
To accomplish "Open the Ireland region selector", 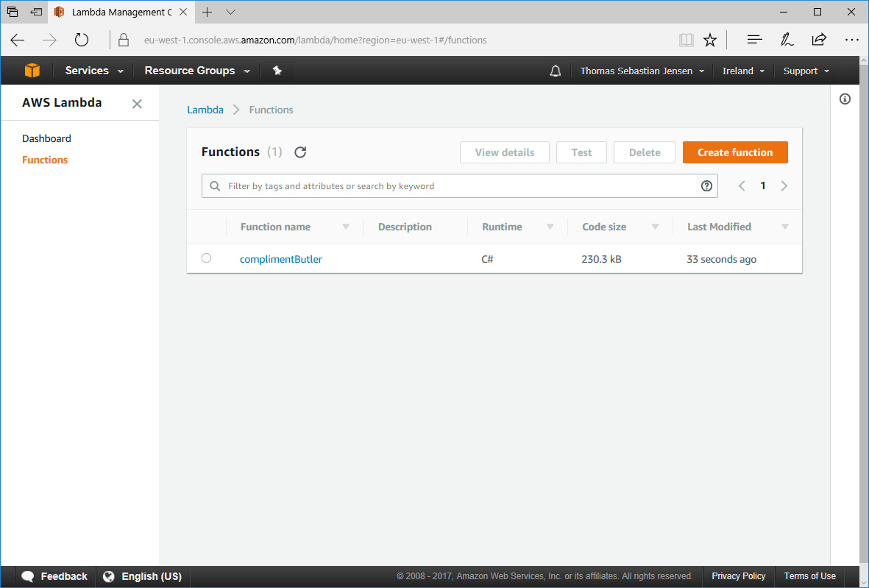I will point(743,71).
